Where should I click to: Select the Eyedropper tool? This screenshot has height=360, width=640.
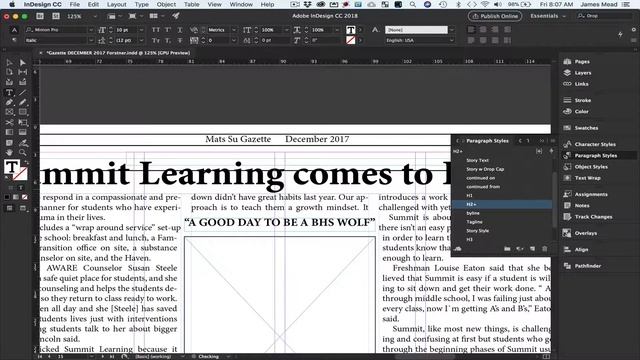[23, 142]
